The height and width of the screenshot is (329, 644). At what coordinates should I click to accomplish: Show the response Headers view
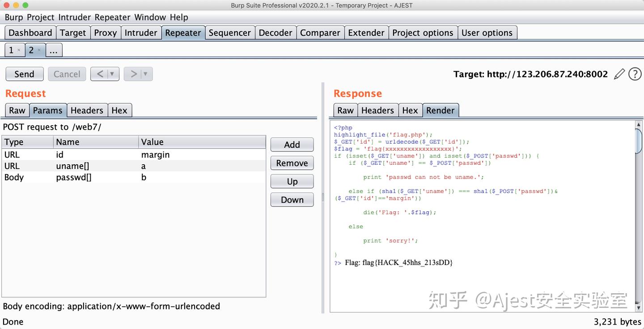(x=378, y=110)
